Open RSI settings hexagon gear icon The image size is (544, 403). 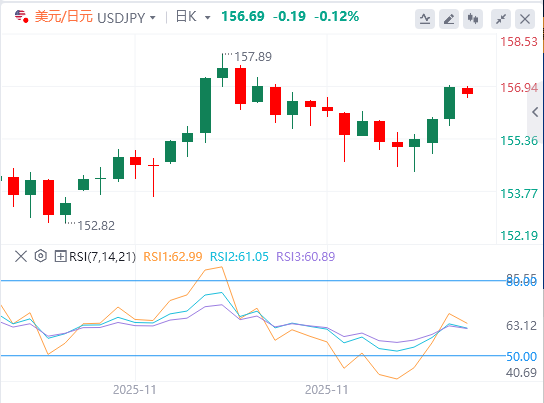coord(41,256)
